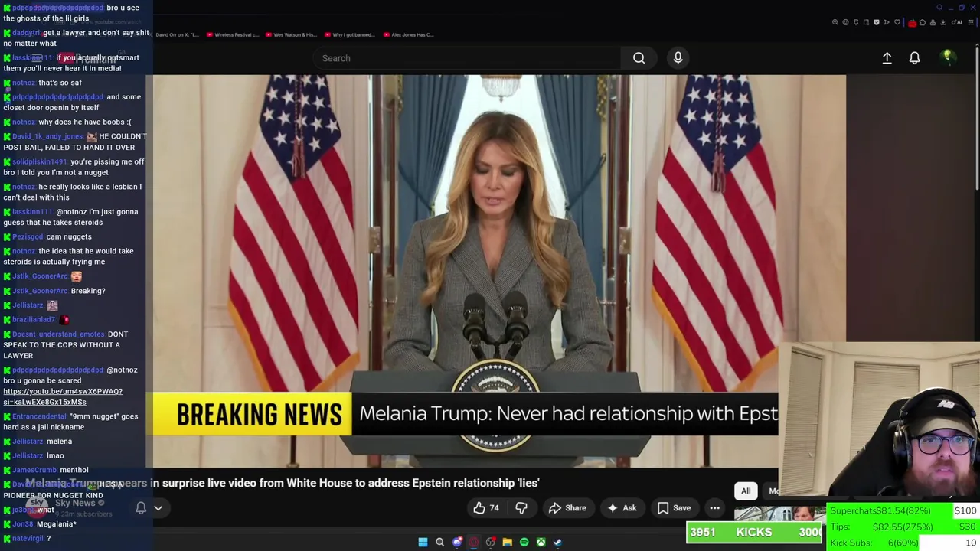Add page to bookmarks with heart icon
Viewport: 980px width, 551px height.
coord(897,22)
